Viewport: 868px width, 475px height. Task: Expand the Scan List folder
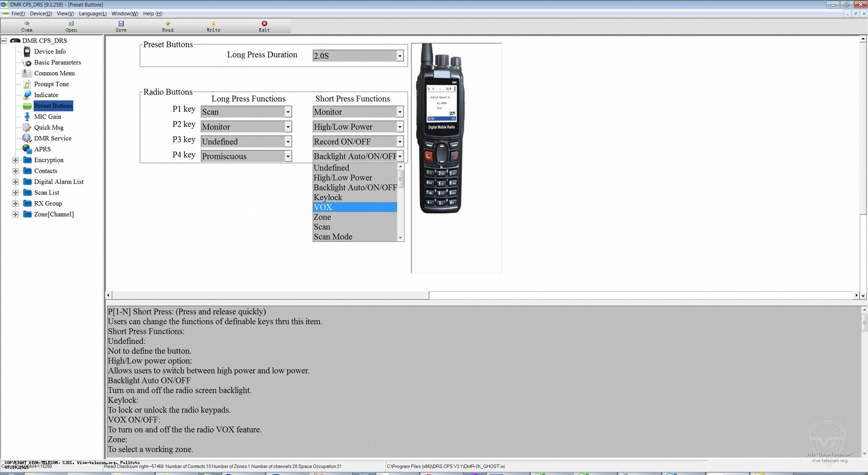[15, 193]
